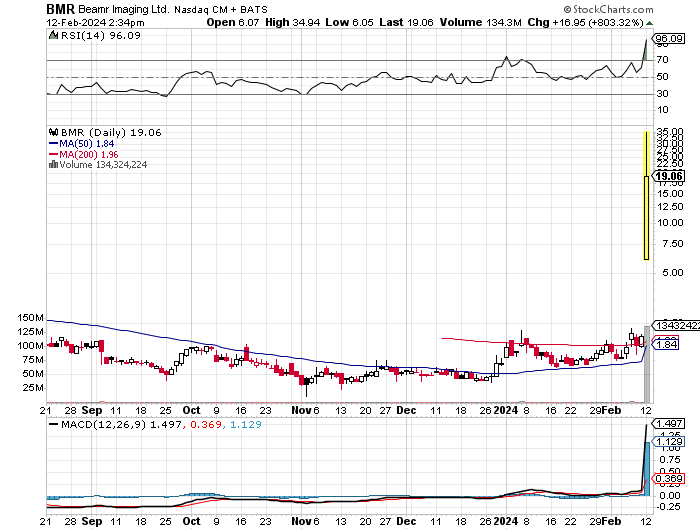Click the 15.00 price axis label

(x=670, y=194)
